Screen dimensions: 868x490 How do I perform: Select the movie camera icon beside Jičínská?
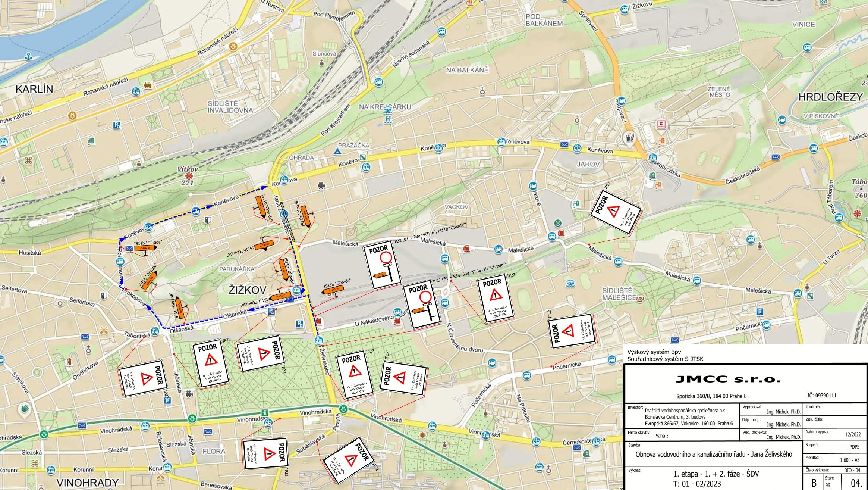[x=189, y=393]
